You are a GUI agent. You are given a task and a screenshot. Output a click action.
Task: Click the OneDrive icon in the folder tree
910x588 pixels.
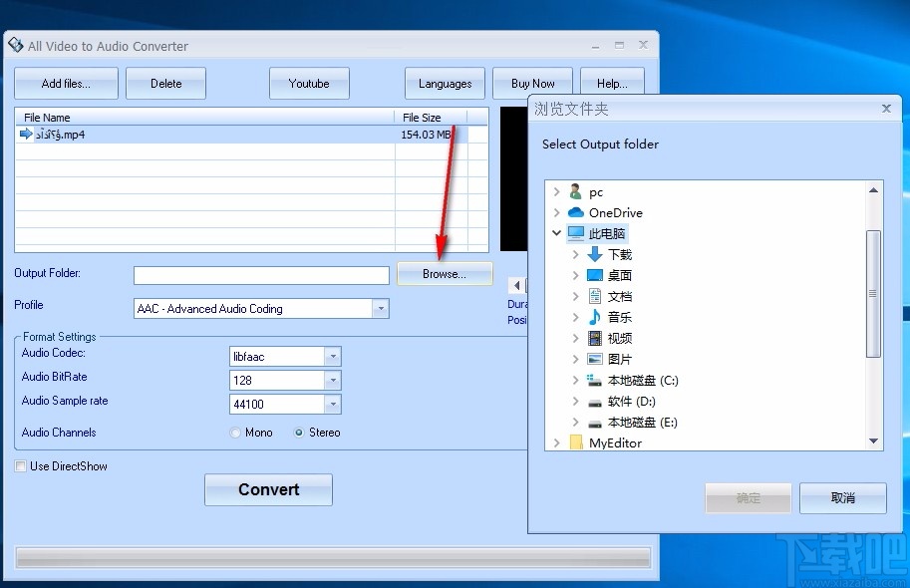tap(576, 212)
